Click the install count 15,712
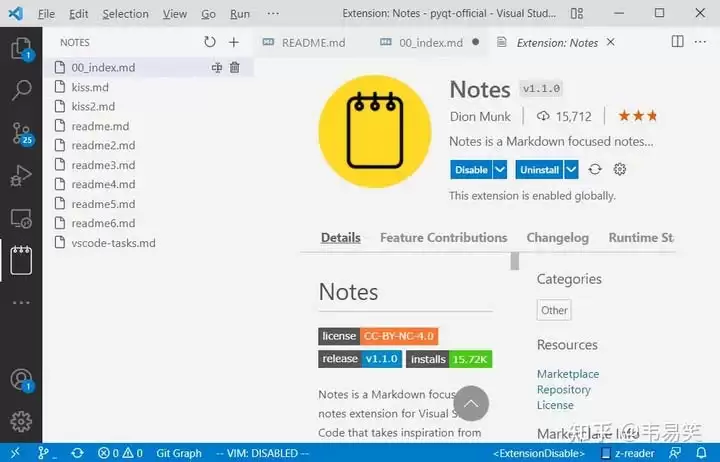This screenshot has height=462, width=720. pyautogui.click(x=564, y=117)
